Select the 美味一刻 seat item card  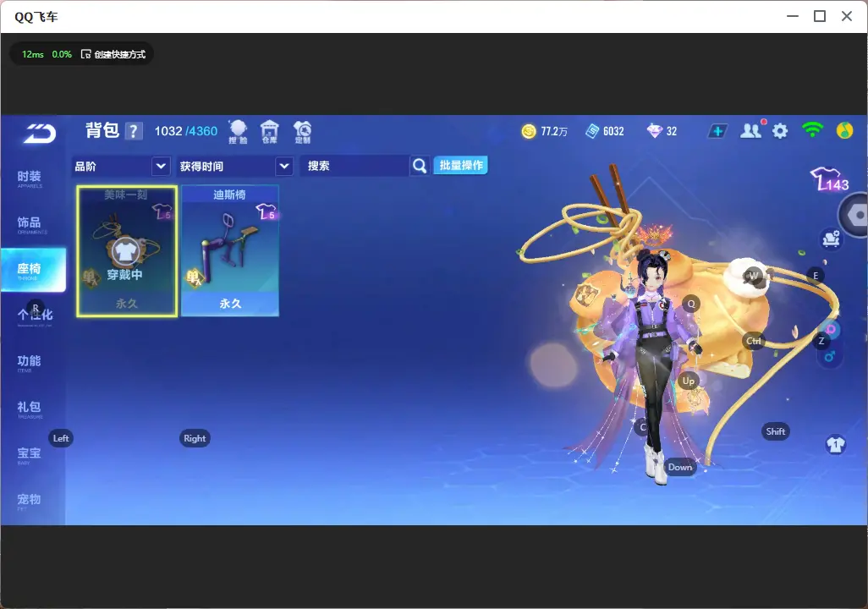(127, 251)
